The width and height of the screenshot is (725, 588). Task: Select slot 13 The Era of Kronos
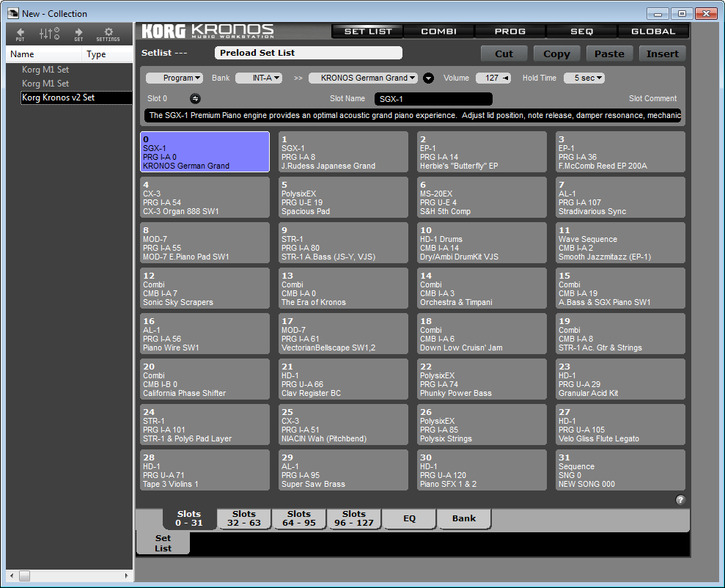(343, 288)
